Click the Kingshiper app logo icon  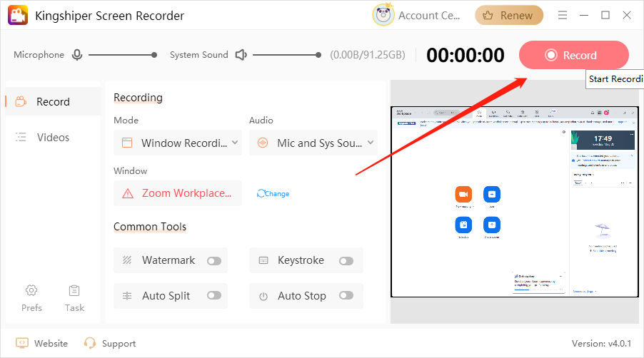(18, 15)
